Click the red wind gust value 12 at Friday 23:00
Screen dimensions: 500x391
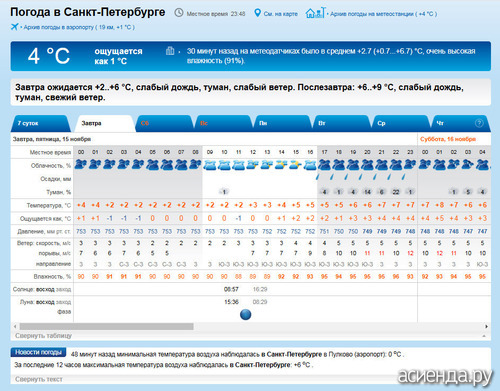[410, 253]
